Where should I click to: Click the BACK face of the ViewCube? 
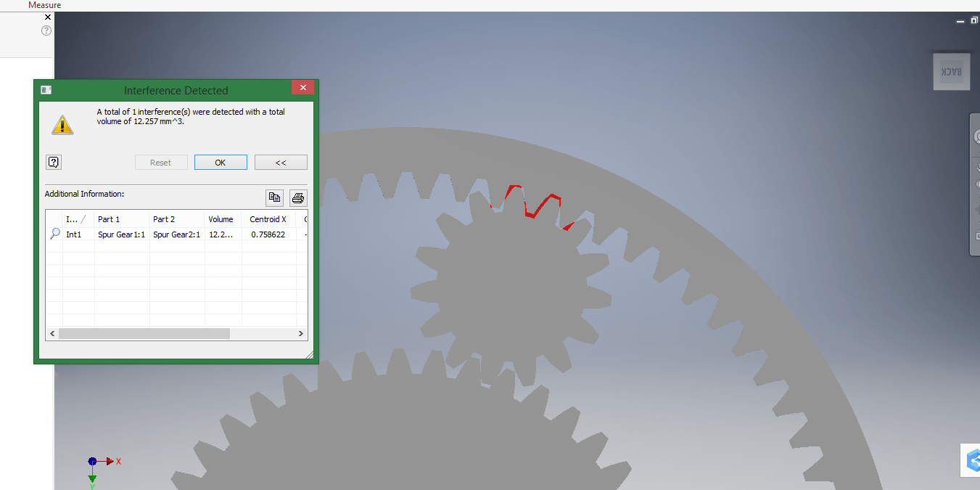pyautogui.click(x=951, y=71)
